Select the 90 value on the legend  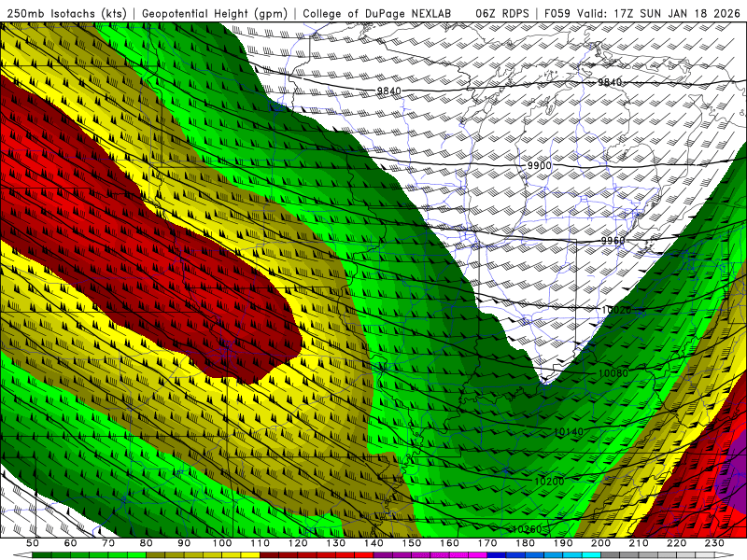point(184,543)
